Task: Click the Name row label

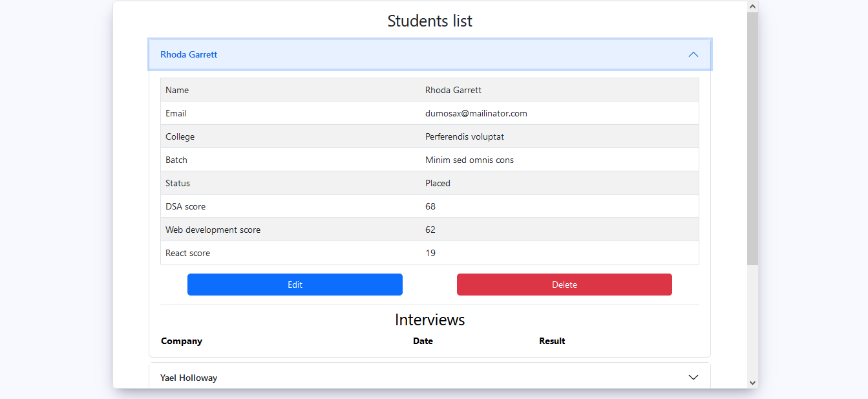Action: coord(177,90)
